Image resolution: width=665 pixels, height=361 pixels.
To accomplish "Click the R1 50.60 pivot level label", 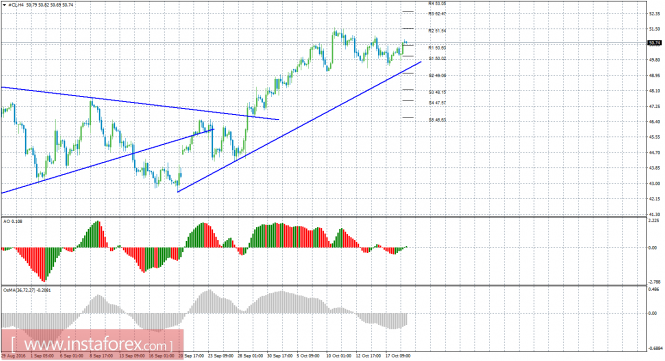I will (437, 48).
